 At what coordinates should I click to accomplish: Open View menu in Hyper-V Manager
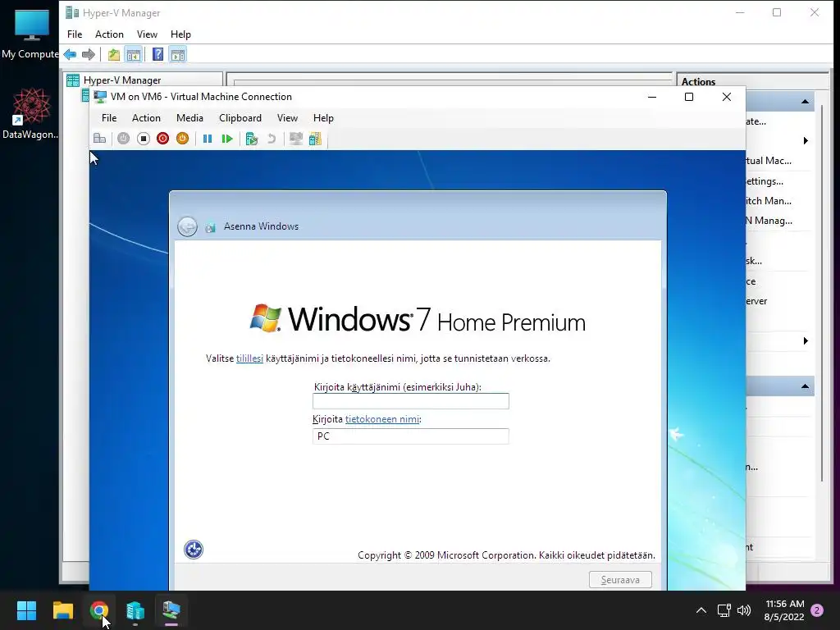click(x=147, y=34)
